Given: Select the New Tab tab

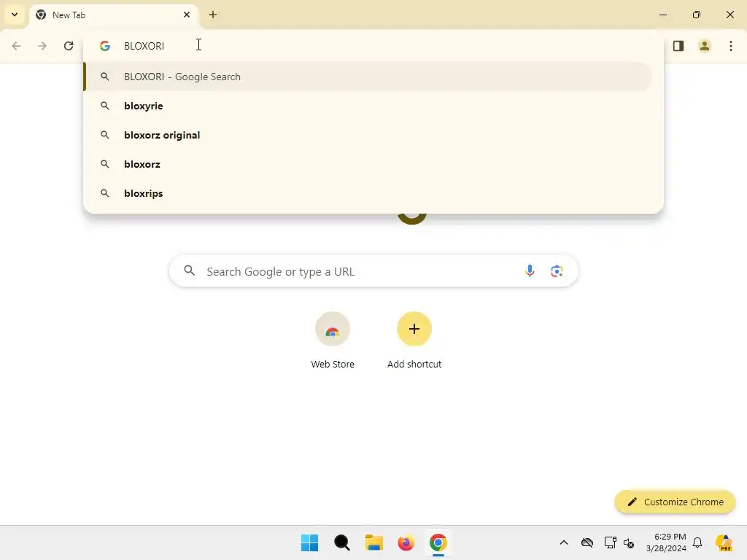Looking at the screenshot, I should click(115, 15).
